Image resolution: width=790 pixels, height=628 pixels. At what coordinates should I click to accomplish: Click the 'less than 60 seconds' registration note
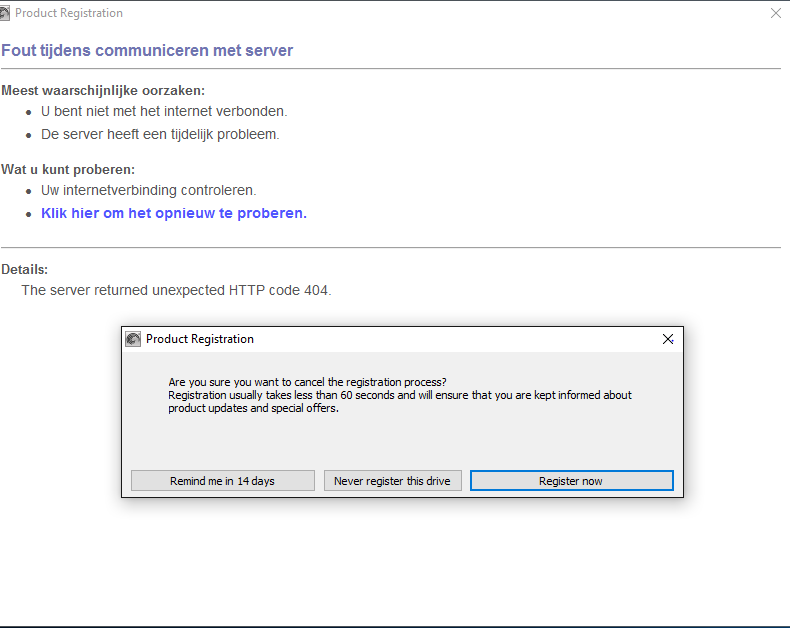[x=400, y=395]
